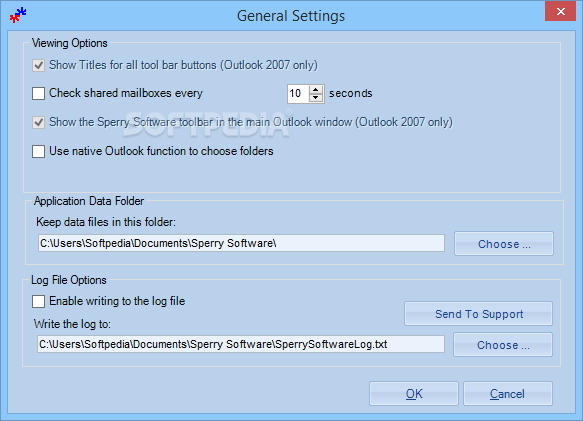The image size is (583, 421).
Task: Click the data files folder path field
Action: click(x=241, y=243)
